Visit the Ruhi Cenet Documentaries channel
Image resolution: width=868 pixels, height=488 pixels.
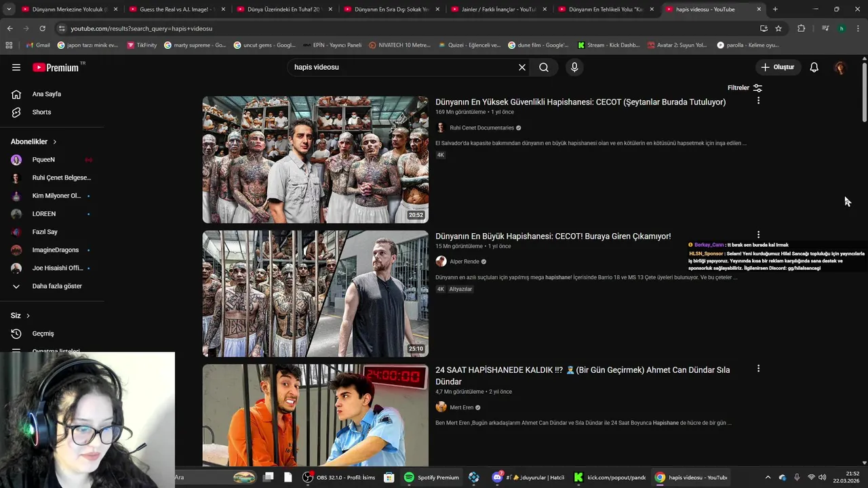pos(481,127)
